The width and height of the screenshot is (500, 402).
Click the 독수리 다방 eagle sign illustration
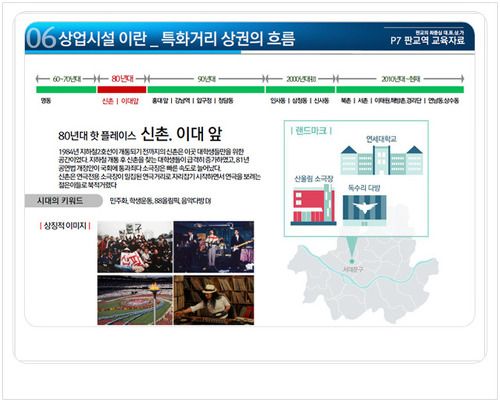coord(365,210)
